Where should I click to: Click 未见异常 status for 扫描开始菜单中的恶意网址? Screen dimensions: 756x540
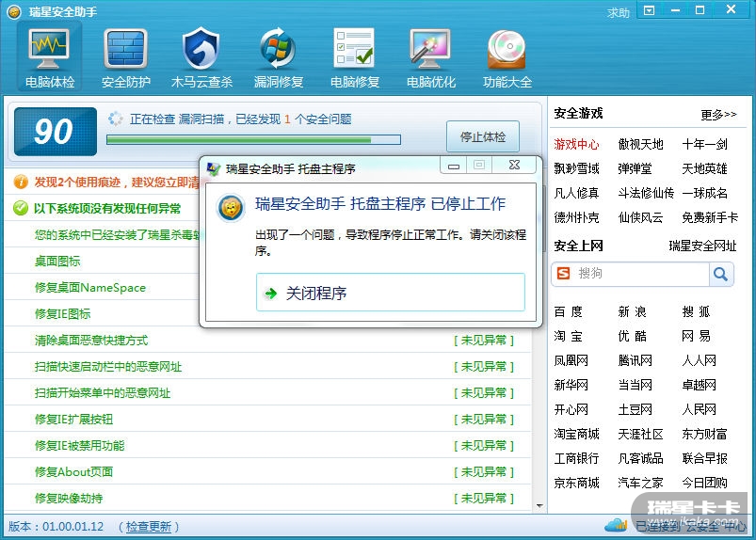pyautogui.click(x=484, y=393)
